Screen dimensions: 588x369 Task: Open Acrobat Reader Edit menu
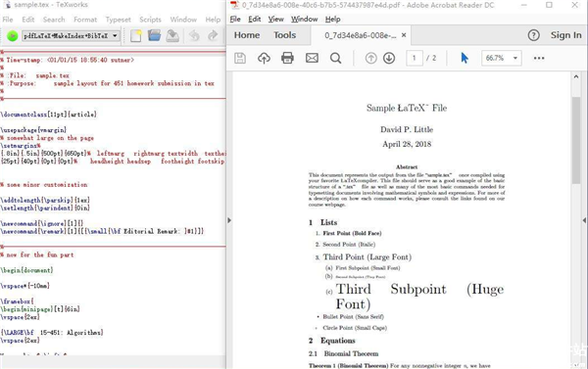click(254, 20)
